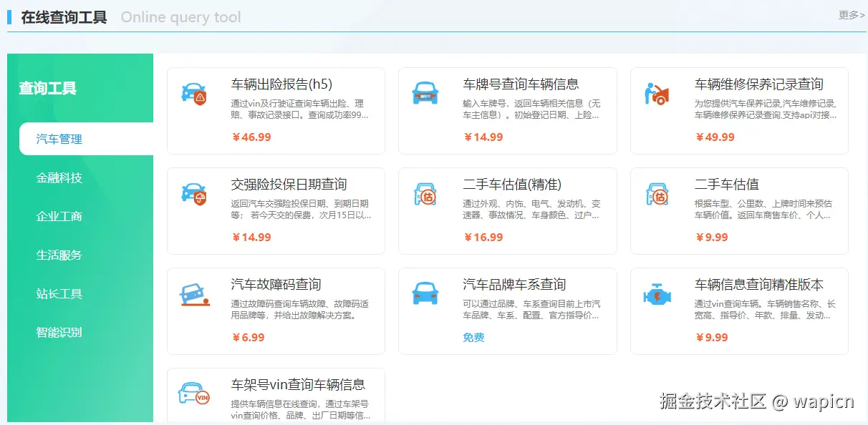Click the 二手车估值 service card

click(x=740, y=210)
